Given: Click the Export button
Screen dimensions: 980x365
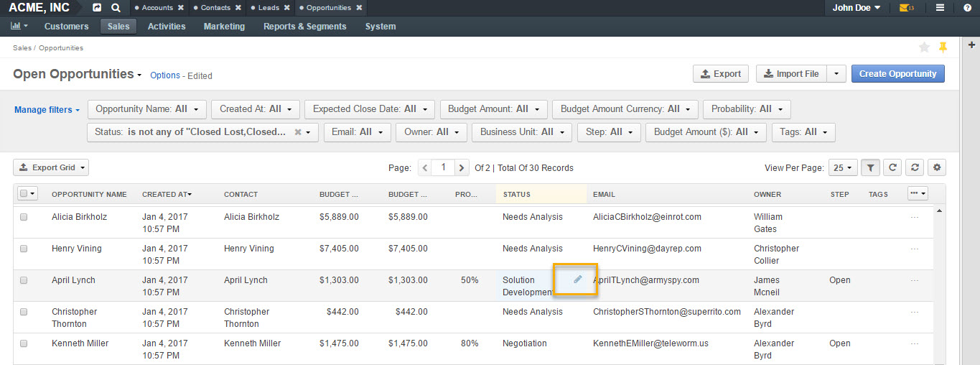Looking at the screenshot, I should pos(720,74).
